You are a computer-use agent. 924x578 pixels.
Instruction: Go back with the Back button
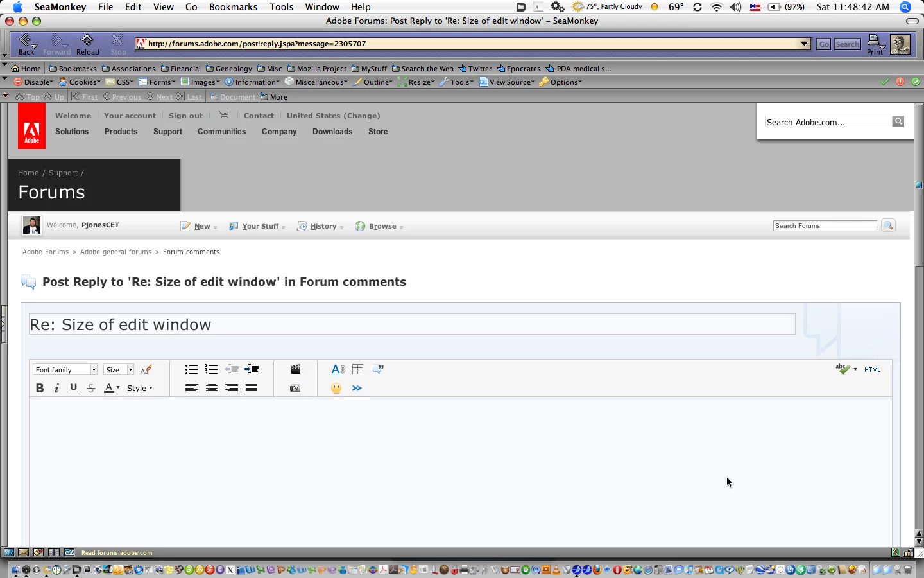[27, 44]
